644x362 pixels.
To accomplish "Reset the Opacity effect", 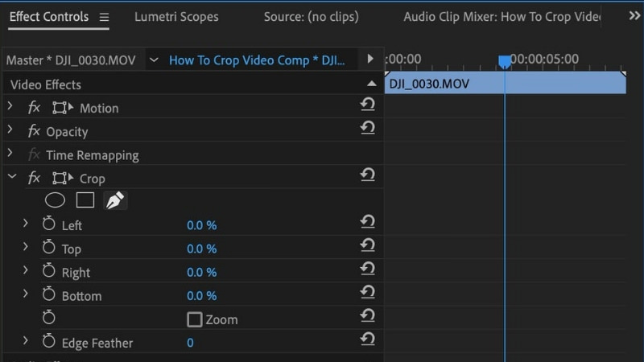I will click(368, 128).
